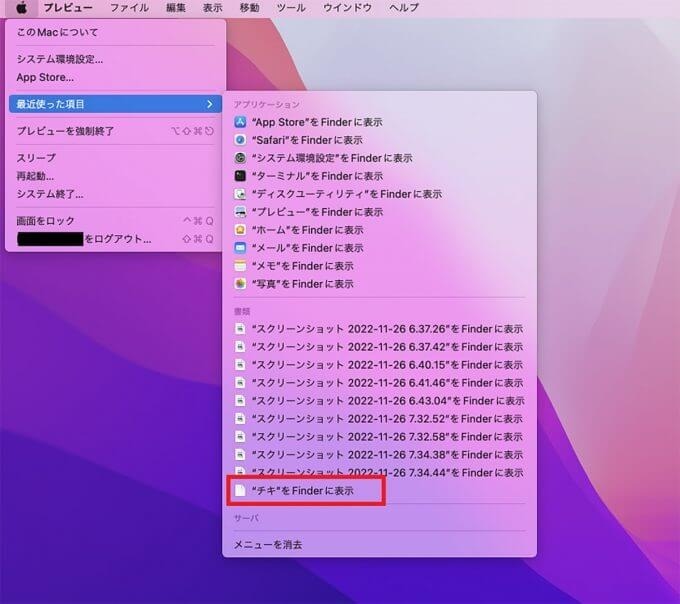Click the 写真 photos icon
Image resolution: width=680 pixels, height=604 pixels.
(240, 284)
